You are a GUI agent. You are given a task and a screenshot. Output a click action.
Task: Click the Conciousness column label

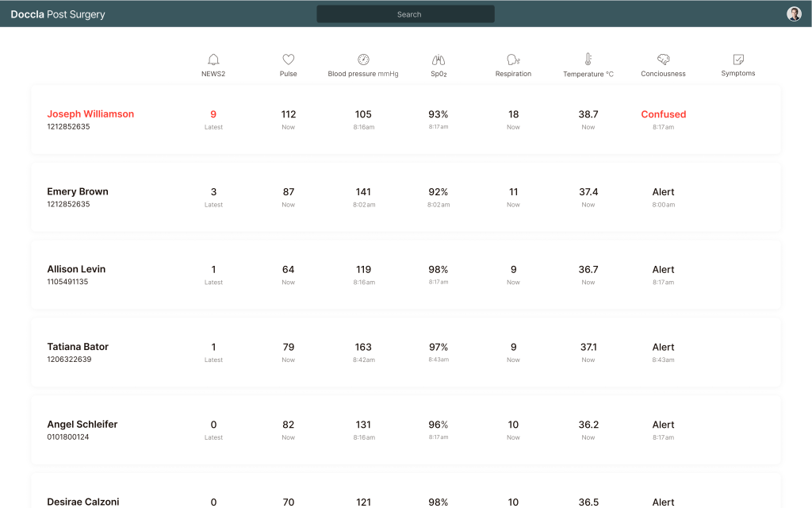pyautogui.click(x=664, y=74)
